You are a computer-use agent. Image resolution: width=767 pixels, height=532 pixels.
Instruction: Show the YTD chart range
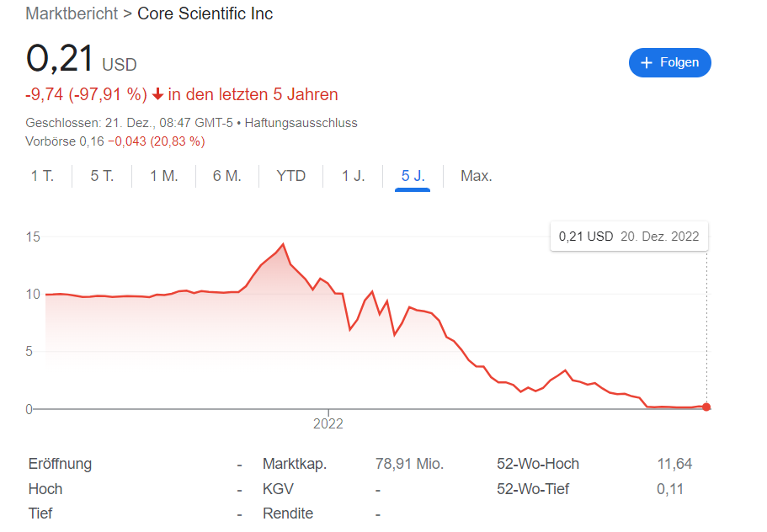pos(291,176)
